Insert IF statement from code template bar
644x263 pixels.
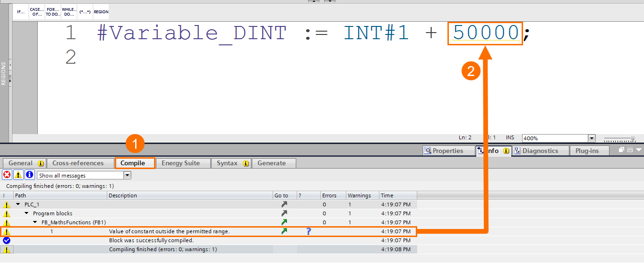click(21, 12)
